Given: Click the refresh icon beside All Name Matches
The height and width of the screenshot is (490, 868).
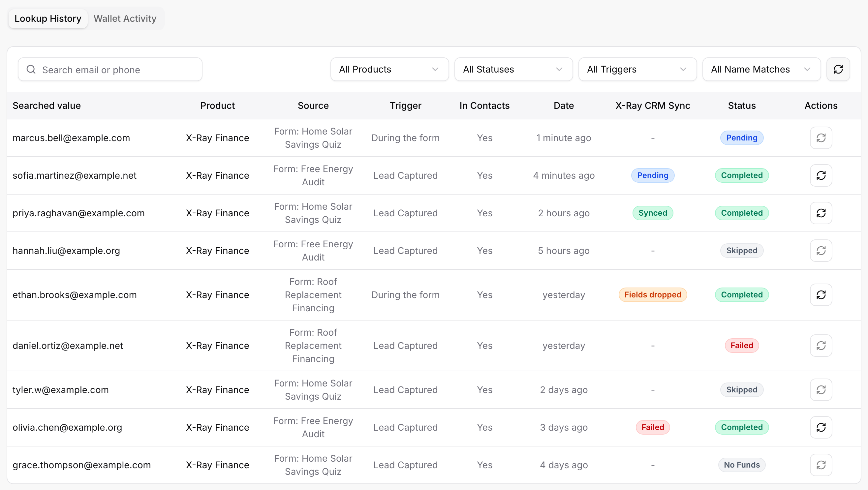Looking at the screenshot, I should coord(838,70).
